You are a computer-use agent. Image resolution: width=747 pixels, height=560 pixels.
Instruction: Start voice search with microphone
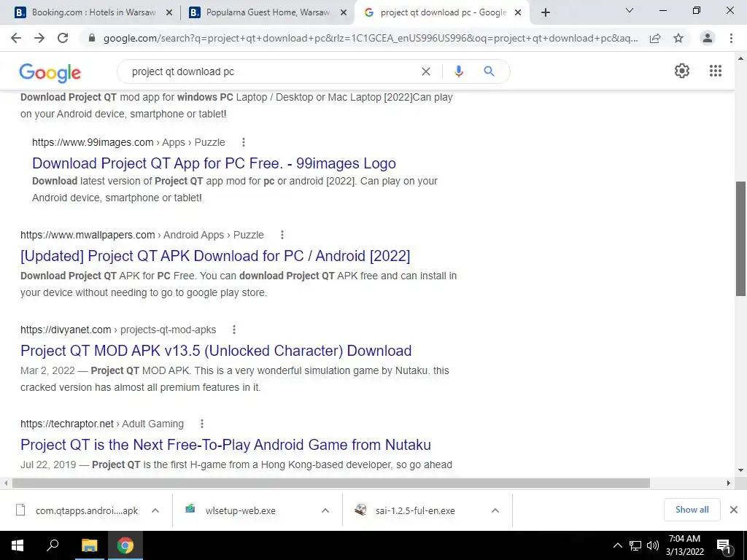click(x=458, y=71)
